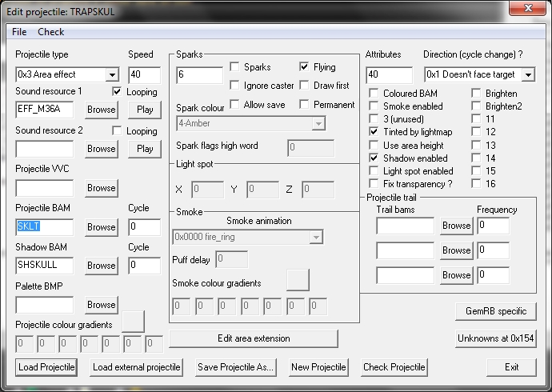
Task: Play Sound resource 2
Action: coord(145,149)
